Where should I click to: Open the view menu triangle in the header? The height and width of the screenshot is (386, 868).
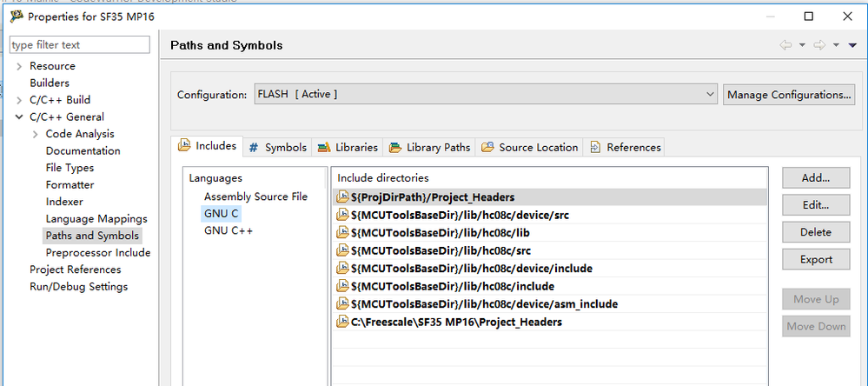(x=852, y=45)
